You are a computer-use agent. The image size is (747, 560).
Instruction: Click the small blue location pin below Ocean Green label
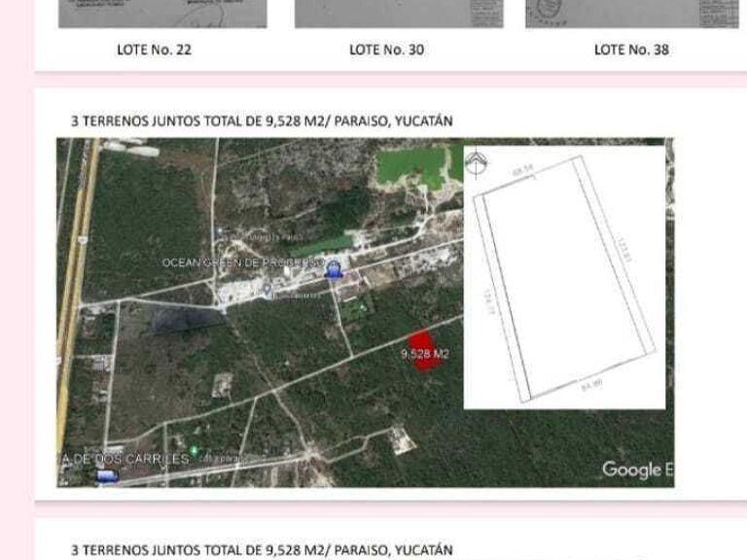coord(267,289)
